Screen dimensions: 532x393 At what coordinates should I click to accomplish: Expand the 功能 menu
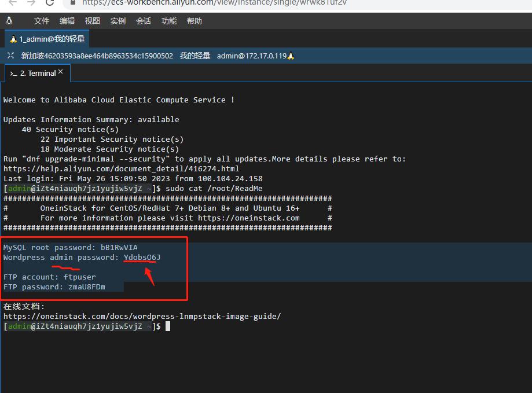point(169,21)
